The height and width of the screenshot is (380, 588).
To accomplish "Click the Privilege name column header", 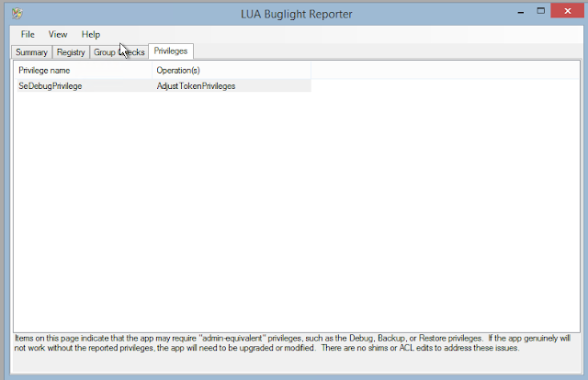I will [x=85, y=71].
